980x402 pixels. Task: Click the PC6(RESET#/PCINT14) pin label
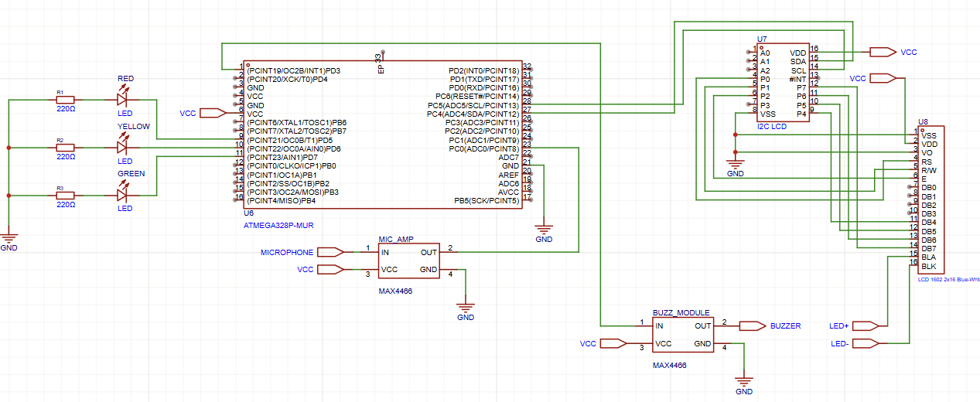477,97
